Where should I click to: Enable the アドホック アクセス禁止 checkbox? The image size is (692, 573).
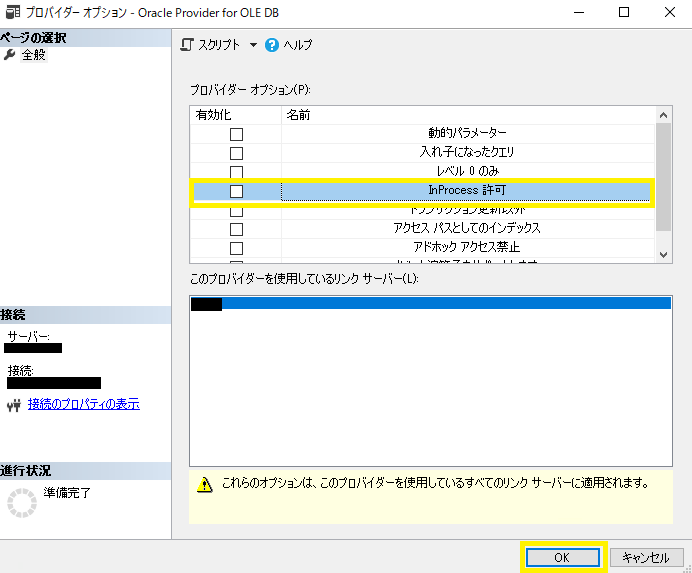pos(237,248)
